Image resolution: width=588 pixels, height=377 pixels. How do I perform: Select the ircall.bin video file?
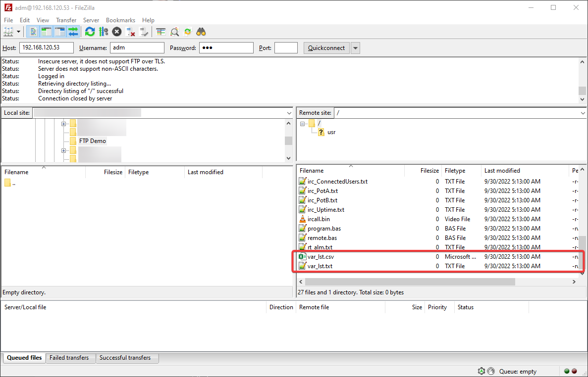pyautogui.click(x=319, y=219)
